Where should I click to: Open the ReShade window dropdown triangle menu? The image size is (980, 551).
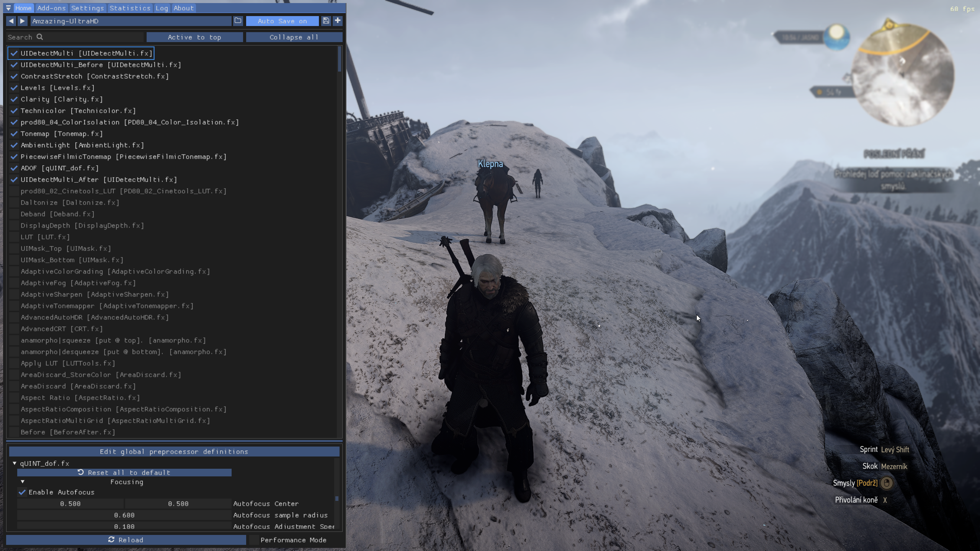[x=8, y=8]
